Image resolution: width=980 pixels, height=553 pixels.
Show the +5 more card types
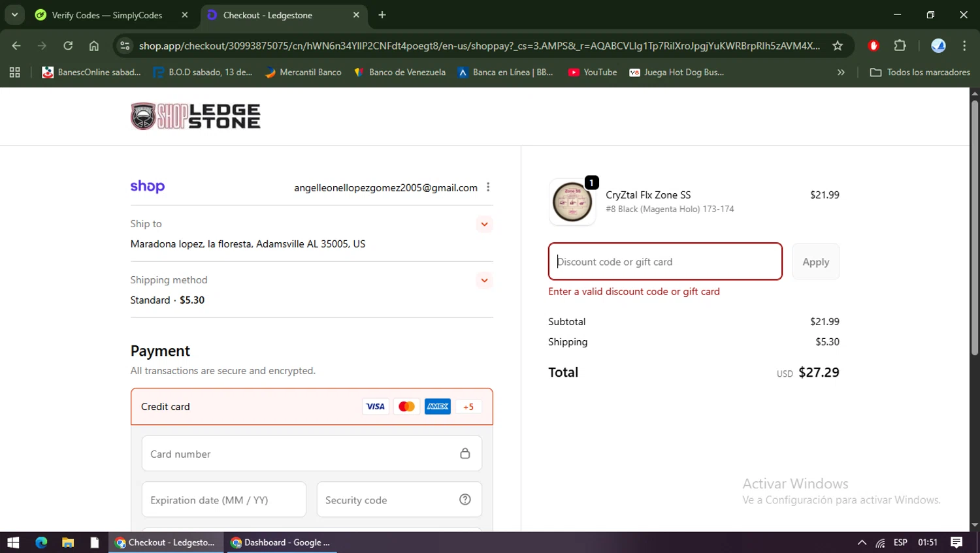[x=468, y=406]
